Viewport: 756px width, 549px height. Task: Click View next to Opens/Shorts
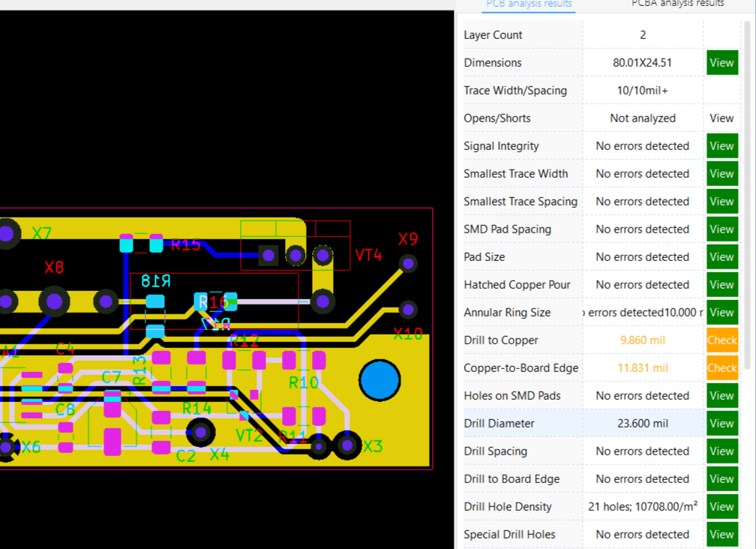point(721,118)
